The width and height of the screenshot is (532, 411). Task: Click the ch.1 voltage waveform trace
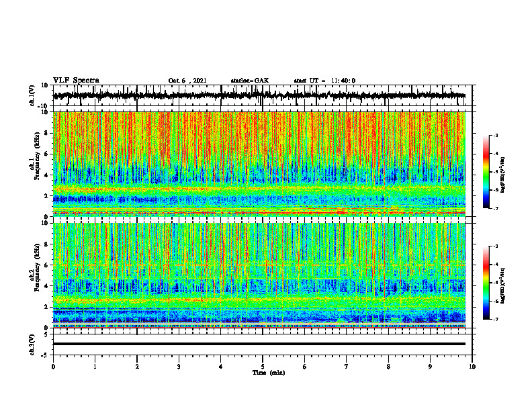point(259,95)
